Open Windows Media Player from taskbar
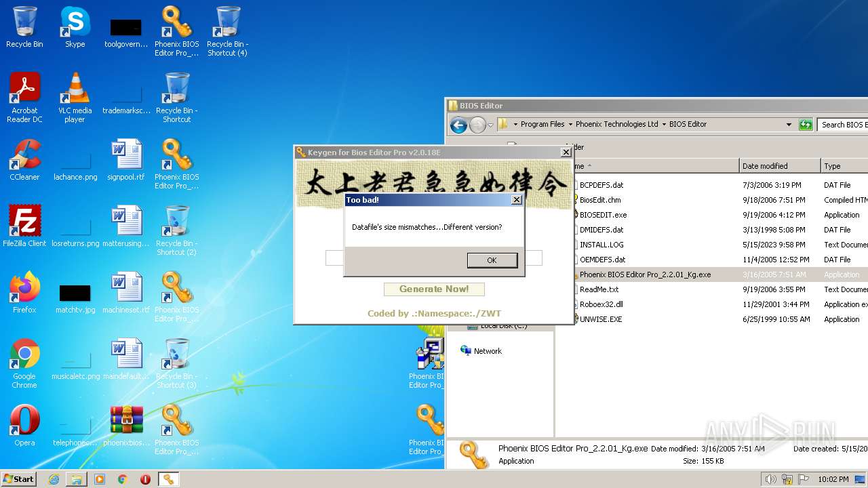 [x=100, y=479]
